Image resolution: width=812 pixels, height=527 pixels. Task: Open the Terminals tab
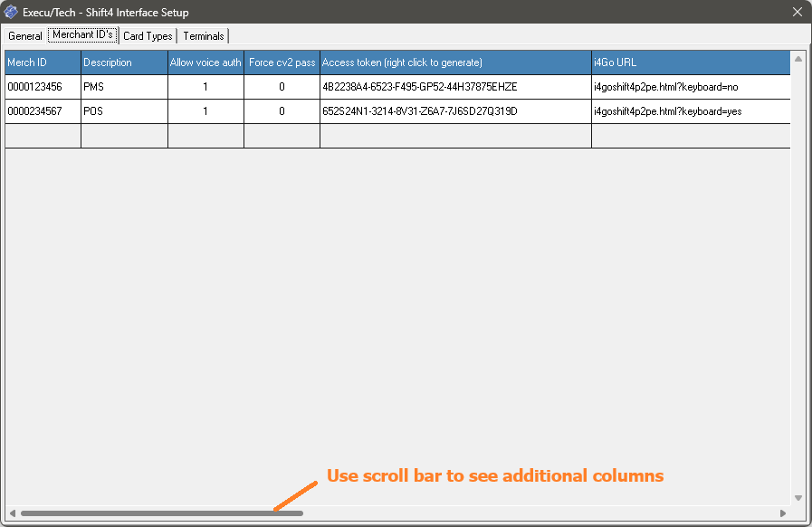[x=204, y=35]
